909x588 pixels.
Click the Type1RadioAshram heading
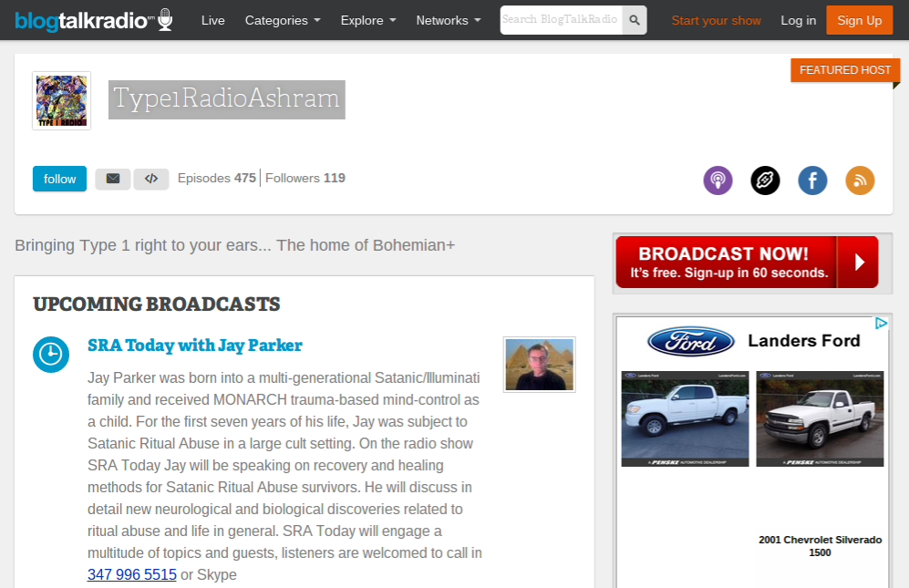click(227, 99)
